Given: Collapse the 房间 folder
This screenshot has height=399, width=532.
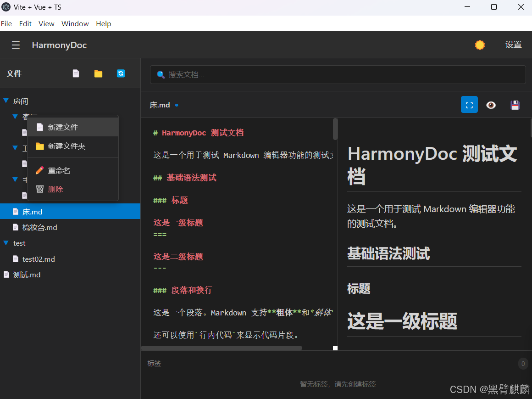Looking at the screenshot, I should (x=6, y=101).
